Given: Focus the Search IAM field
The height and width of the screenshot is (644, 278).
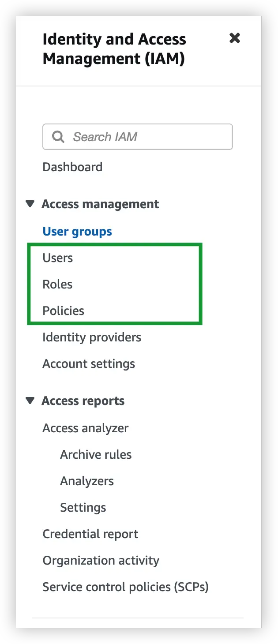Looking at the screenshot, I should [137, 137].
